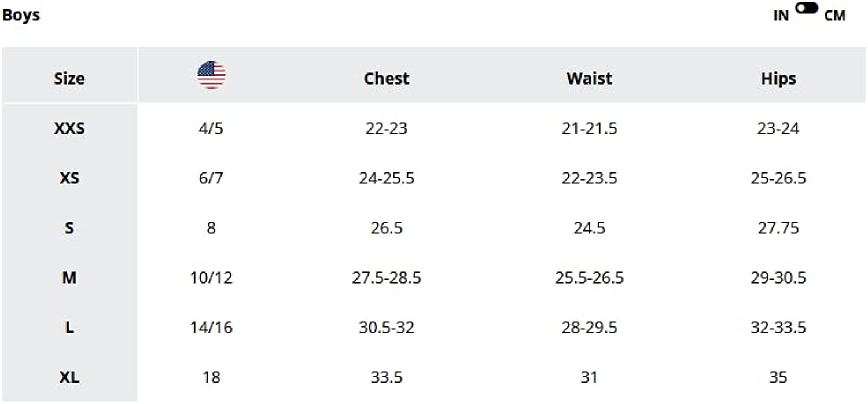Image resolution: width=868 pixels, height=404 pixels.
Task: Click the Hips column header
Action: pyautogui.click(x=778, y=78)
